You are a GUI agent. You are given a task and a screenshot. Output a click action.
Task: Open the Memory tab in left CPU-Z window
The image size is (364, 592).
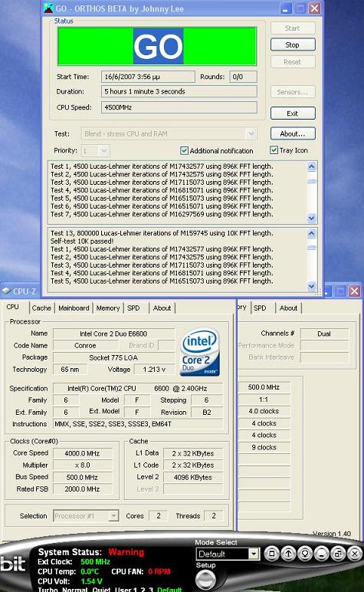(x=108, y=308)
